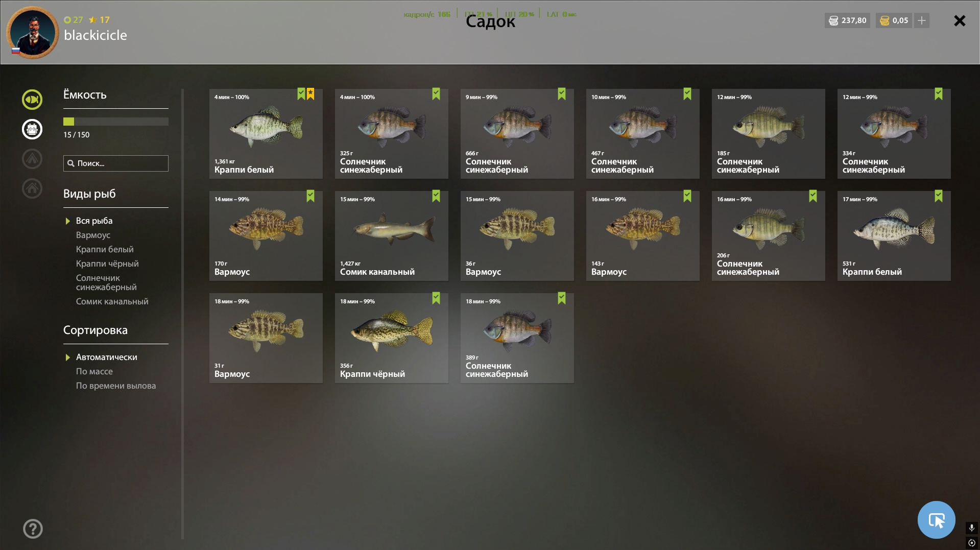Click the plus icon to add gold
This screenshot has width=980, height=550.
[922, 20]
